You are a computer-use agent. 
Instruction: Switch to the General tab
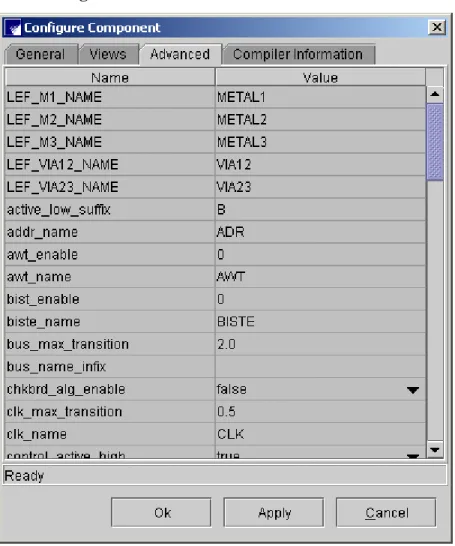[x=41, y=55]
